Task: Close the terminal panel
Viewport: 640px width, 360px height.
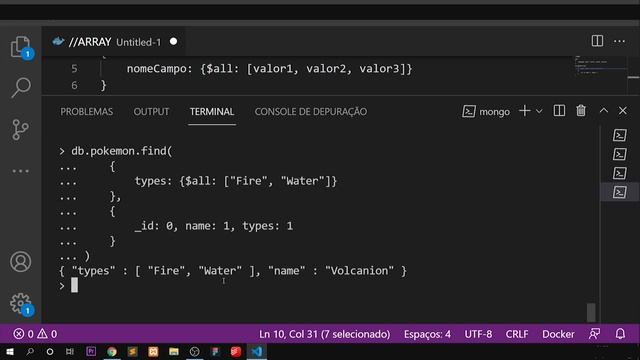Action: point(622,111)
